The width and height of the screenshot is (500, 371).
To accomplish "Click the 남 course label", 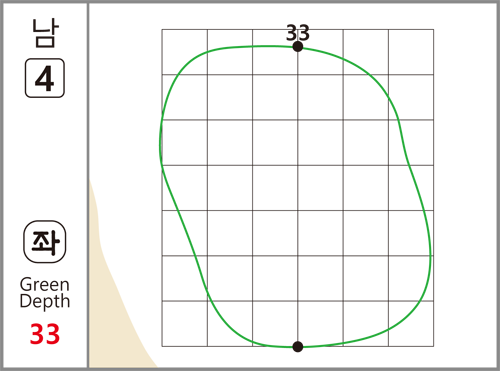I will click(x=45, y=33).
